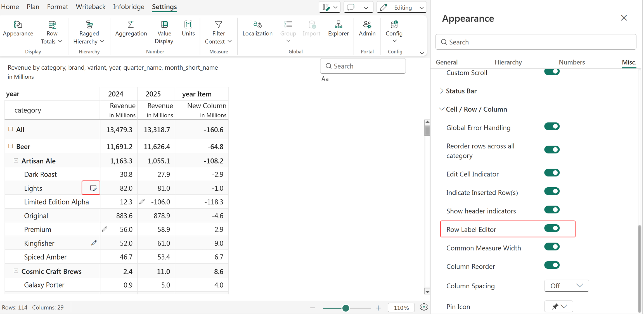Adjust the zoom slider handle

pyautogui.click(x=345, y=308)
